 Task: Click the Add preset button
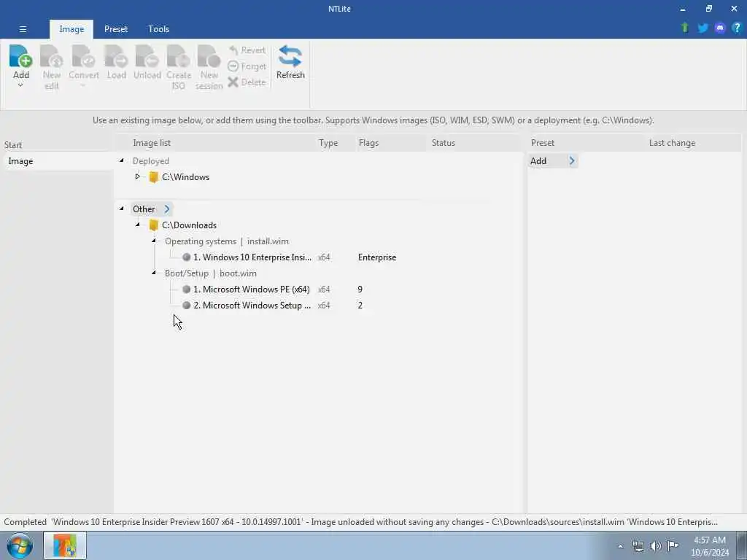[x=553, y=161]
